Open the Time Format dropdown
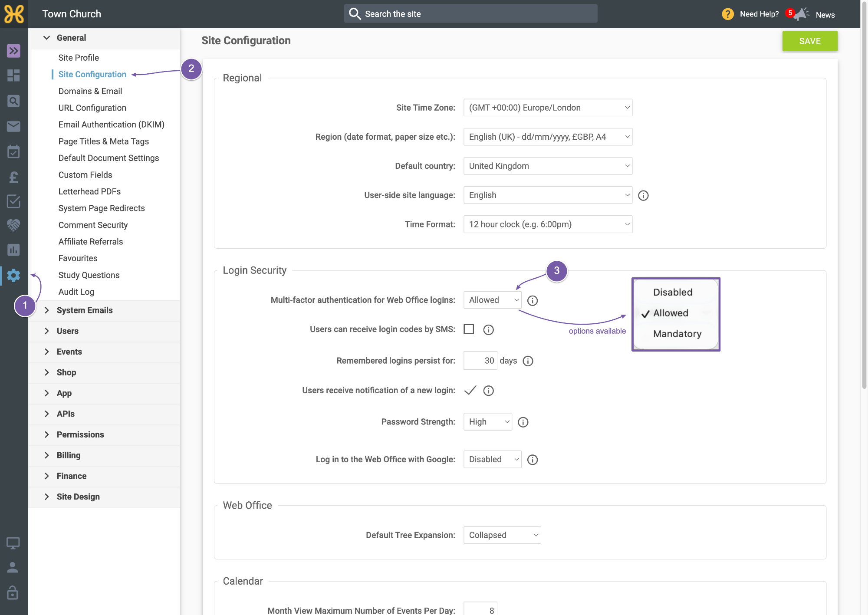868x615 pixels. 548,224
